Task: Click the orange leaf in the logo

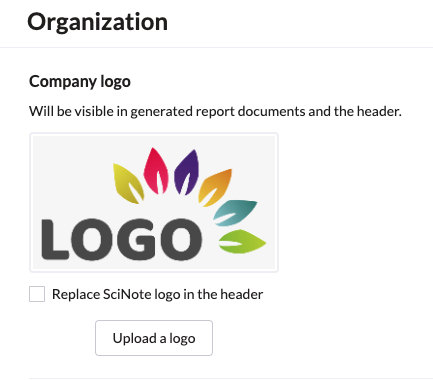Action: tap(215, 187)
